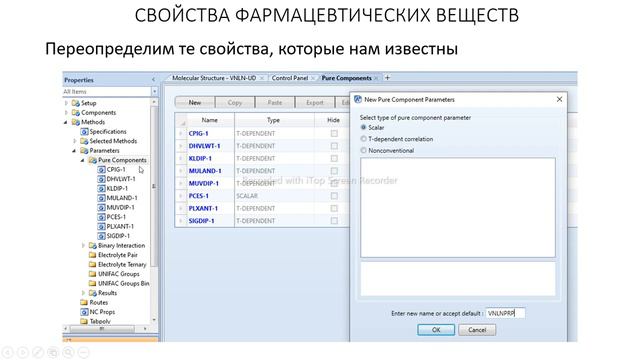
Task: Click the Paste button
Action: tap(275, 102)
